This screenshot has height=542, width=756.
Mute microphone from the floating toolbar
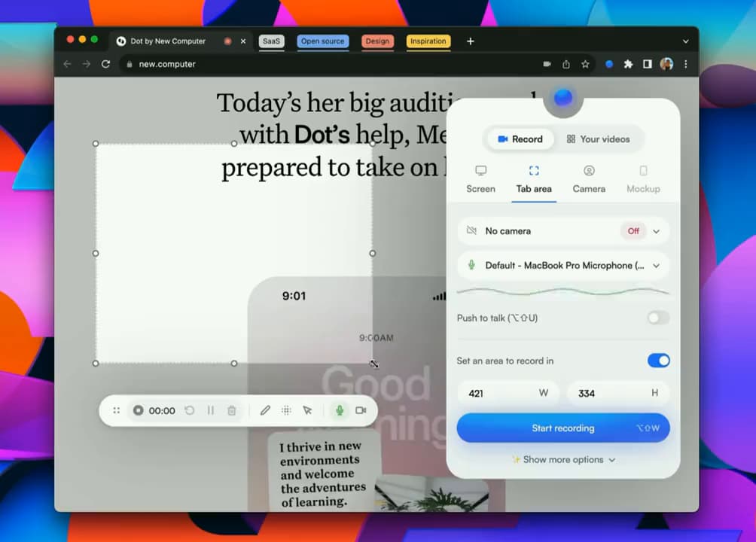pyautogui.click(x=340, y=410)
